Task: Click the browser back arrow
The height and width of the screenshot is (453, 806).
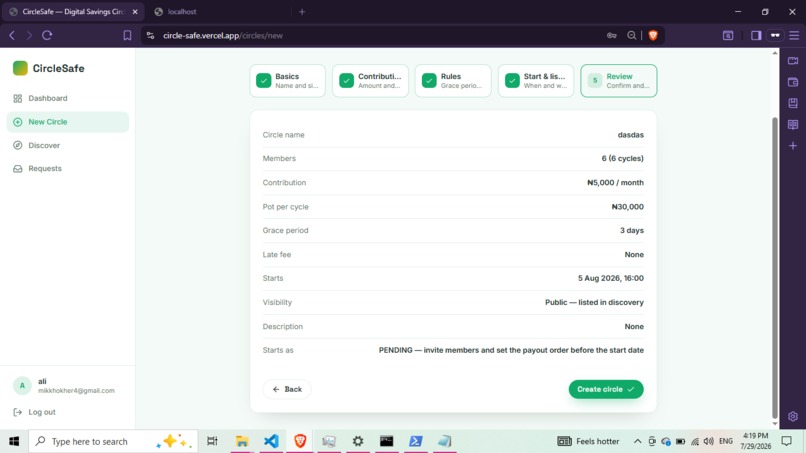Action: coord(12,35)
